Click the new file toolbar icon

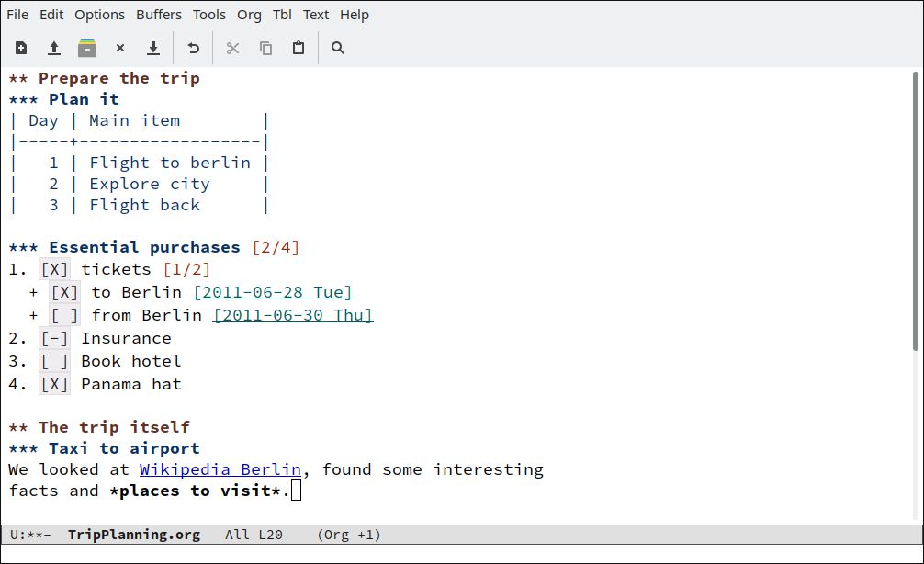[21, 48]
